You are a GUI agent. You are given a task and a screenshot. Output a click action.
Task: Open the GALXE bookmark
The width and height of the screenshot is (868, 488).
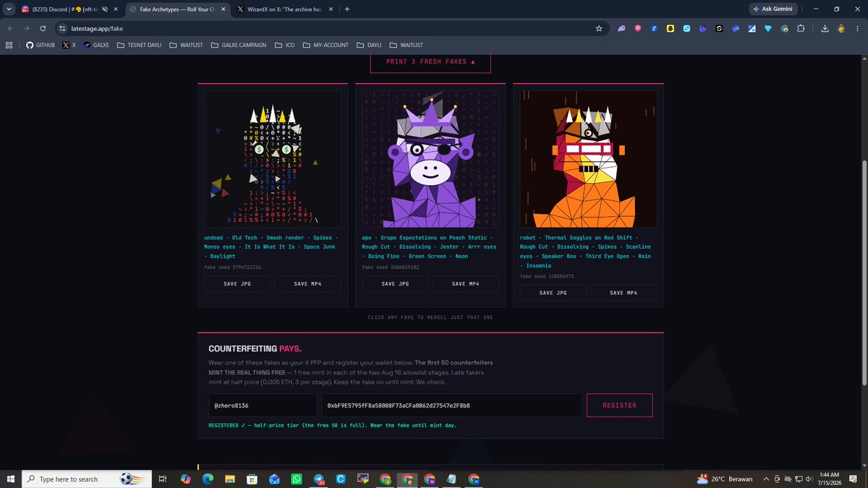tap(95, 44)
